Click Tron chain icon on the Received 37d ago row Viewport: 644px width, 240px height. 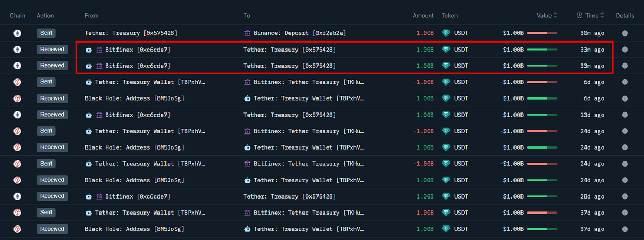click(x=17, y=229)
